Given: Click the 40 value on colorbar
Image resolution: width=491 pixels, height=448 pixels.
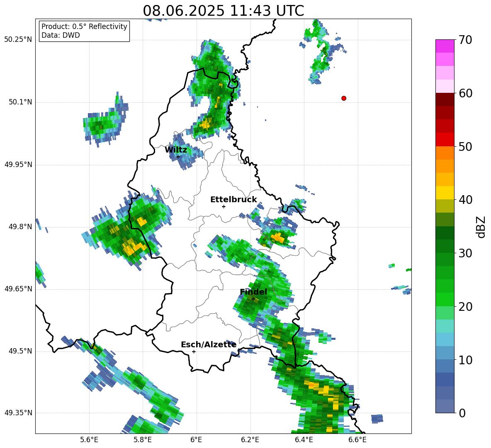Looking at the screenshot, I should [x=465, y=200].
